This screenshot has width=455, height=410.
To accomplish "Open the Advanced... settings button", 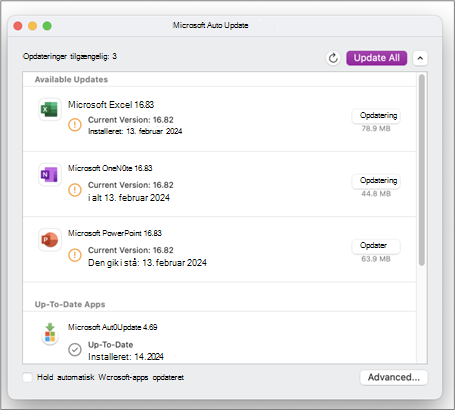I will [394, 377].
